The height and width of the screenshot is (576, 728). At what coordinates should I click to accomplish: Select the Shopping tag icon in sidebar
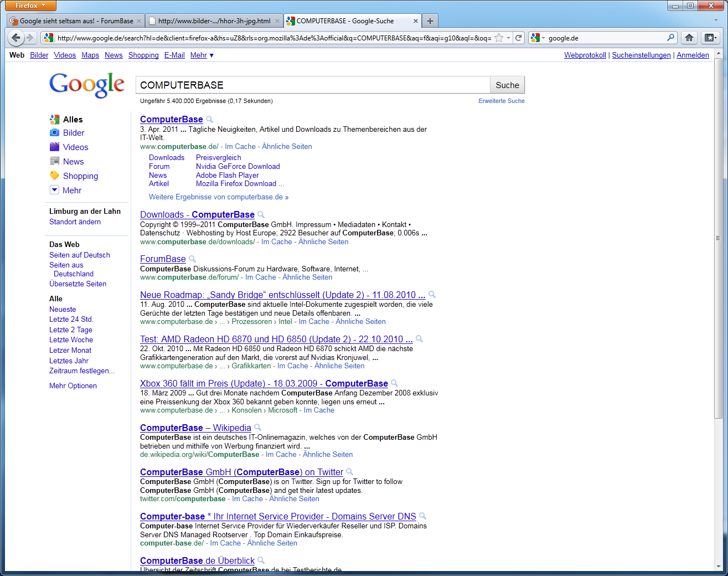(x=54, y=176)
